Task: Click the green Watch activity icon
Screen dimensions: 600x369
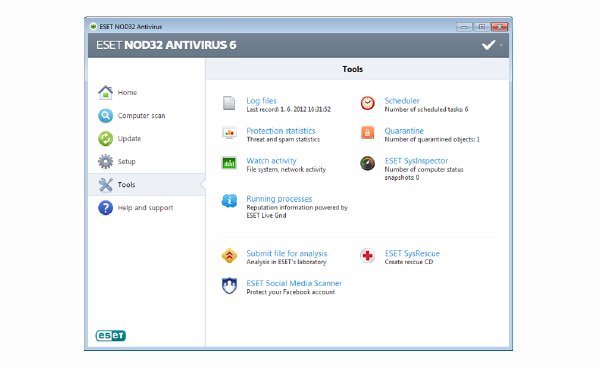Action: [229, 163]
